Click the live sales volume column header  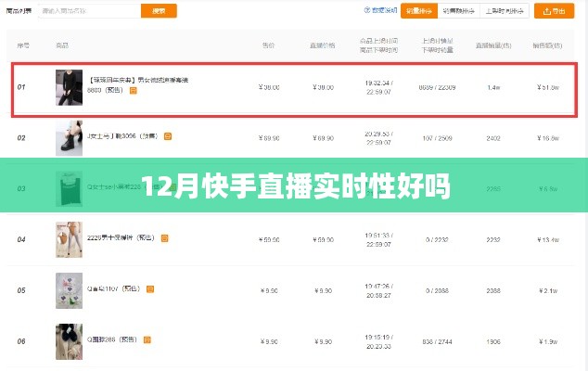[493, 45]
